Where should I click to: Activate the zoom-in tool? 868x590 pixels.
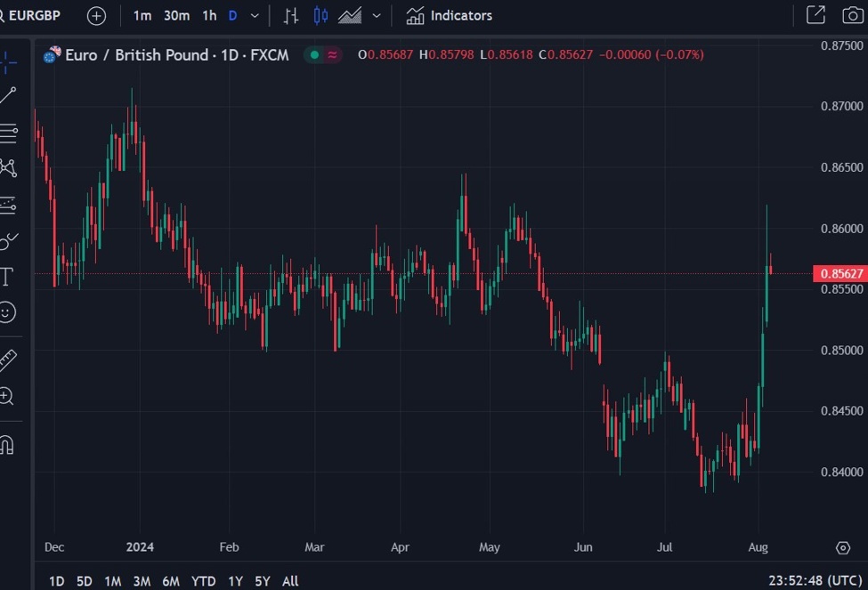point(7,396)
